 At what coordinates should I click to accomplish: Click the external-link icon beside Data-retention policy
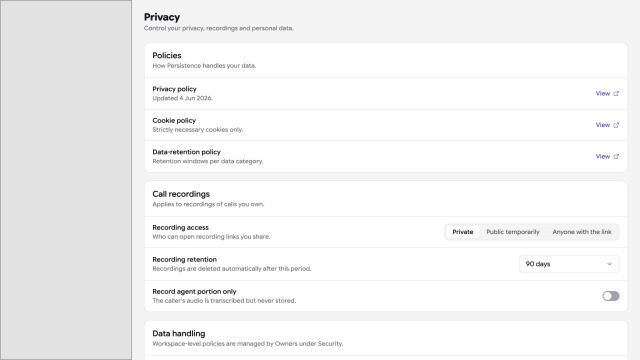click(x=616, y=156)
